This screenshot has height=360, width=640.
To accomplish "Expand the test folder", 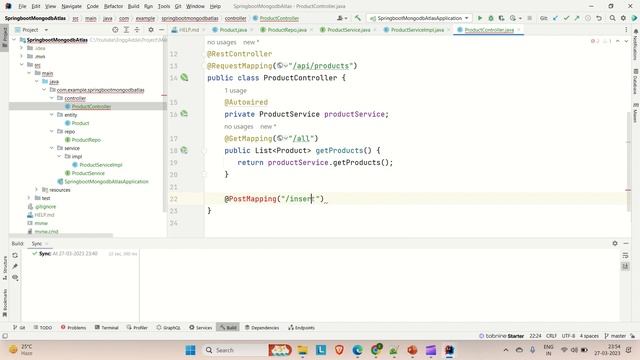I will (29, 198).
